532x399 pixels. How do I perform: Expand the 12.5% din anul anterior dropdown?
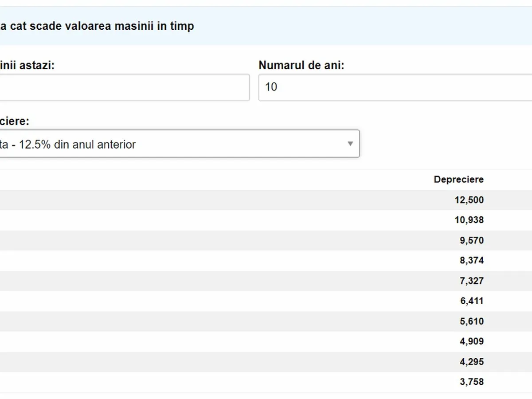point(177,144)
